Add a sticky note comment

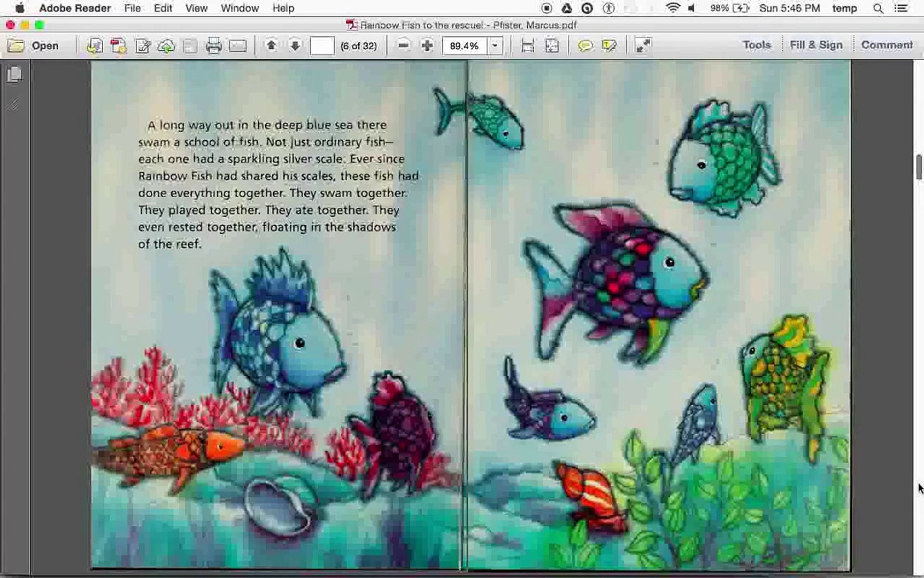click(x=584, y=45)
